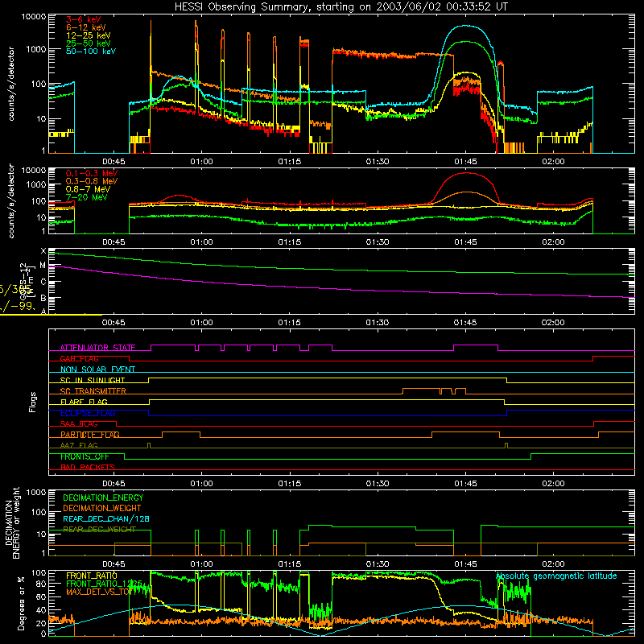644x644 pixels.
Task: Click the DECIMATION_ENERGY legend label
Action: (103, 497)
